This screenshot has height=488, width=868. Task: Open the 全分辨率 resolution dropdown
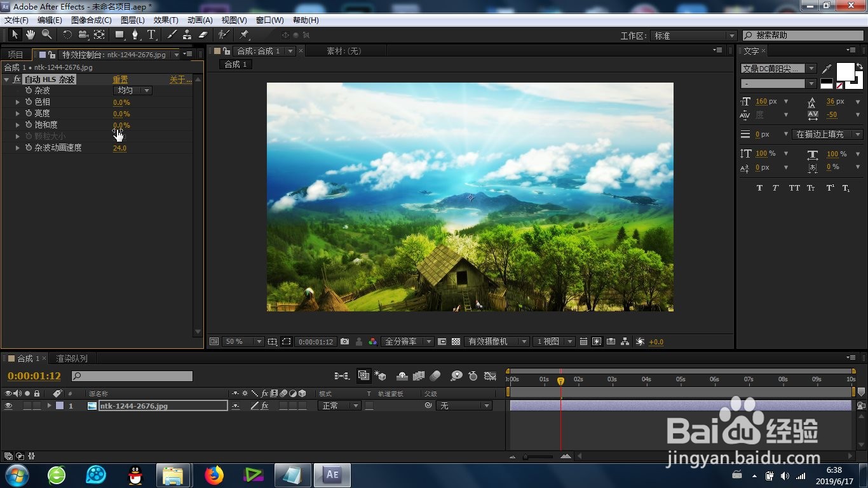tap(407, 342)
